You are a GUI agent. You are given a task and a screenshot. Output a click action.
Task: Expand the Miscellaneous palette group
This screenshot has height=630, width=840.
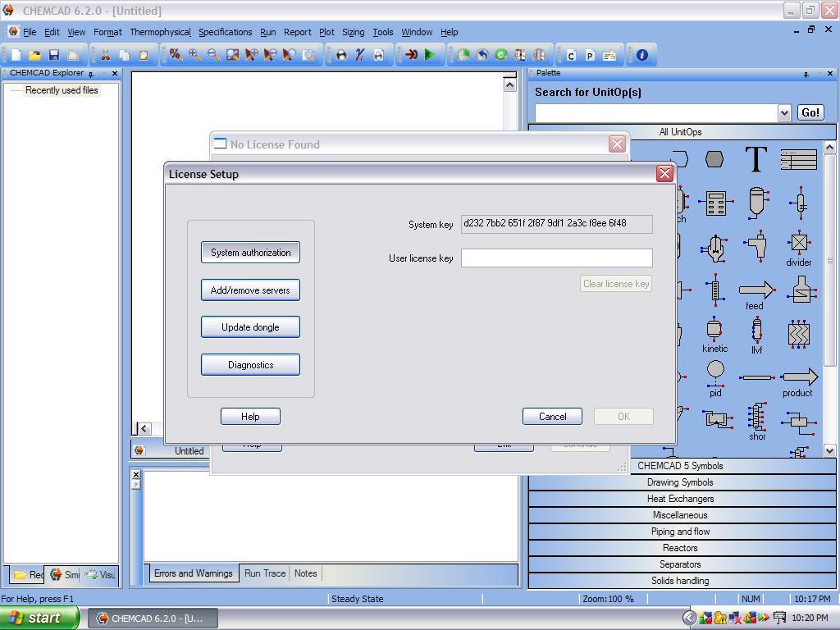coord(682,515)
